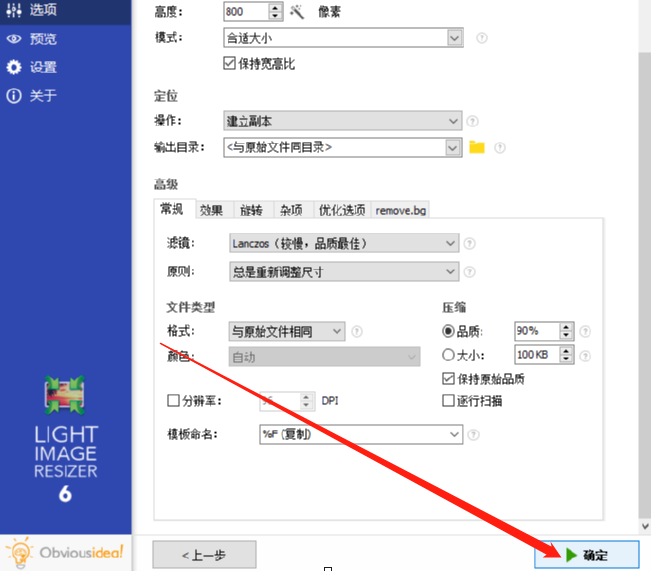The width and height of the screenshot is (651, 571).
Task: Switch to the 效果 tab
Action: pyautogui.click(x=211, y=210)
